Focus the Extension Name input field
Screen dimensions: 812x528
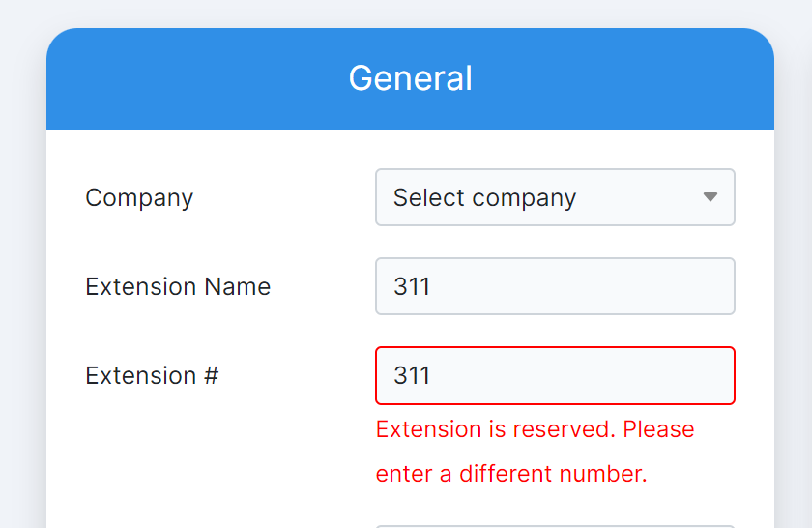554,286
